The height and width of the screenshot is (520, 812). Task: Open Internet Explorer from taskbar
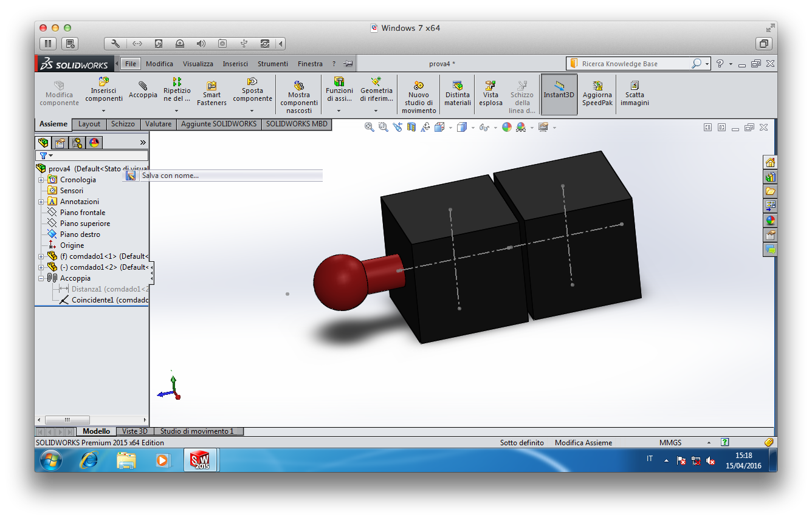point(89,460)
